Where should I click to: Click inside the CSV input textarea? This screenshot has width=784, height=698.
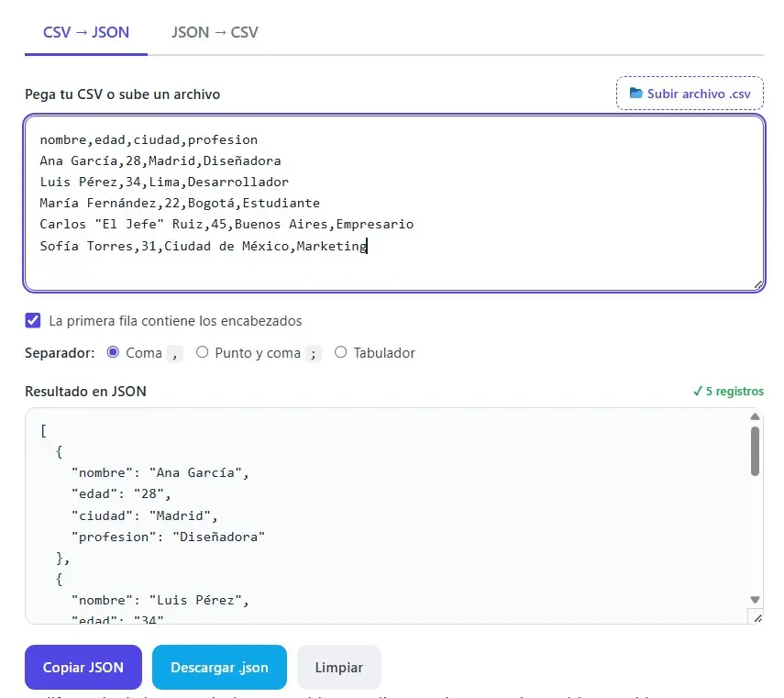tap(394, 203)
